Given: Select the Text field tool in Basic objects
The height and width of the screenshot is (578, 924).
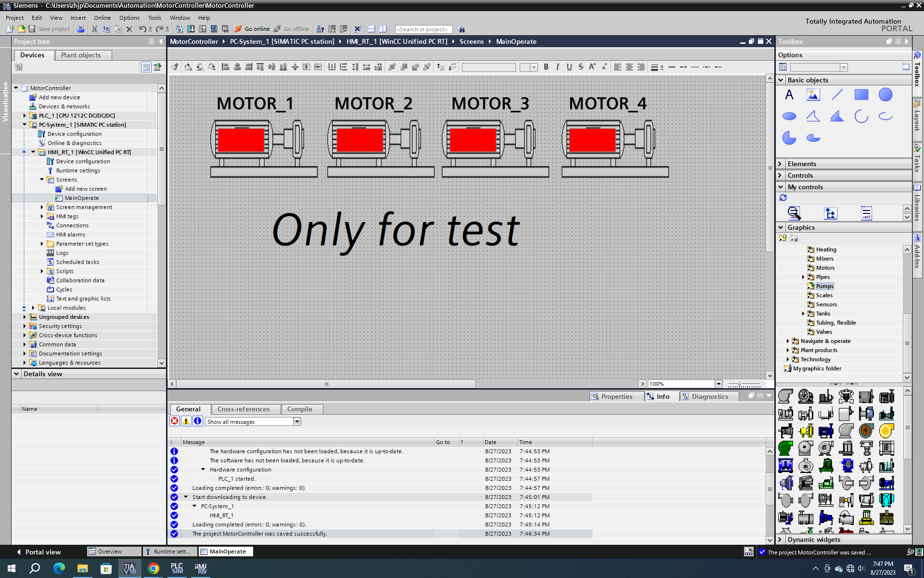Looking at the screenshot, I should (789, 95).
